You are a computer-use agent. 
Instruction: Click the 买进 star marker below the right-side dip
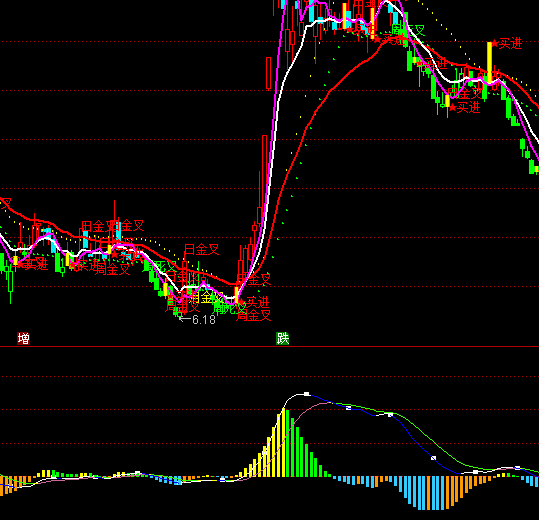pyautogui.click(x=464, y=108)
